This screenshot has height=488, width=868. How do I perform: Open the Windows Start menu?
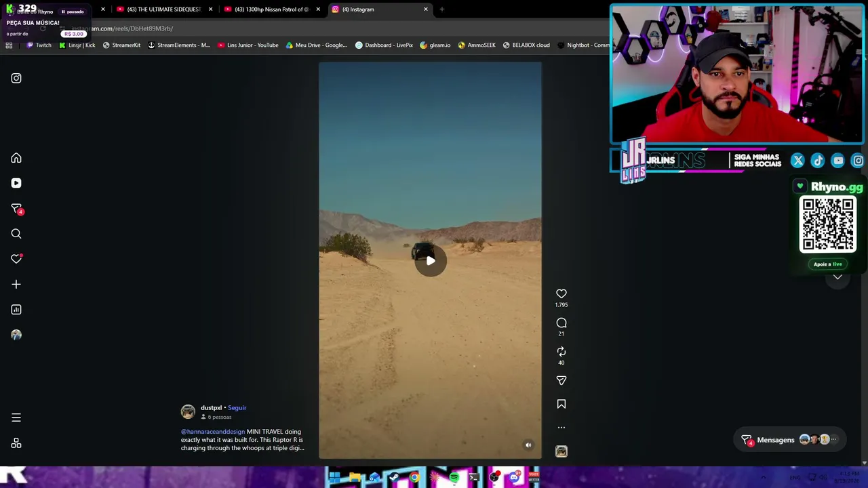pos(334,478)
